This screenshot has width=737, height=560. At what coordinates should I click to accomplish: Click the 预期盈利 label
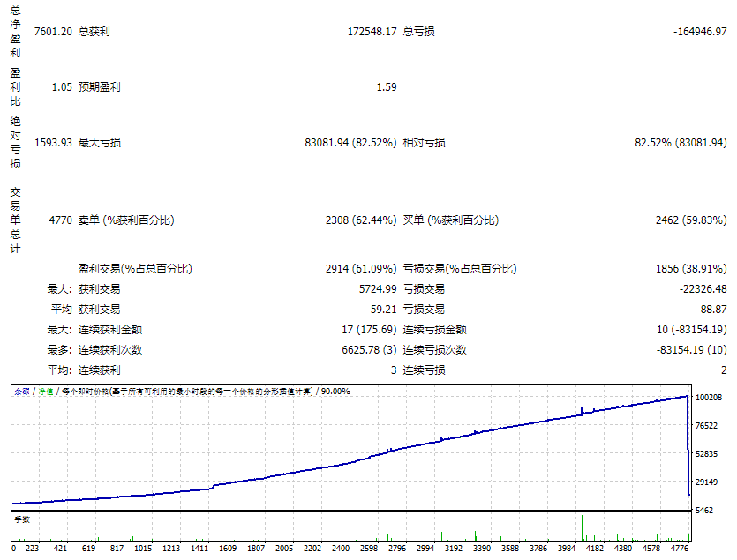tap(99, 87)
